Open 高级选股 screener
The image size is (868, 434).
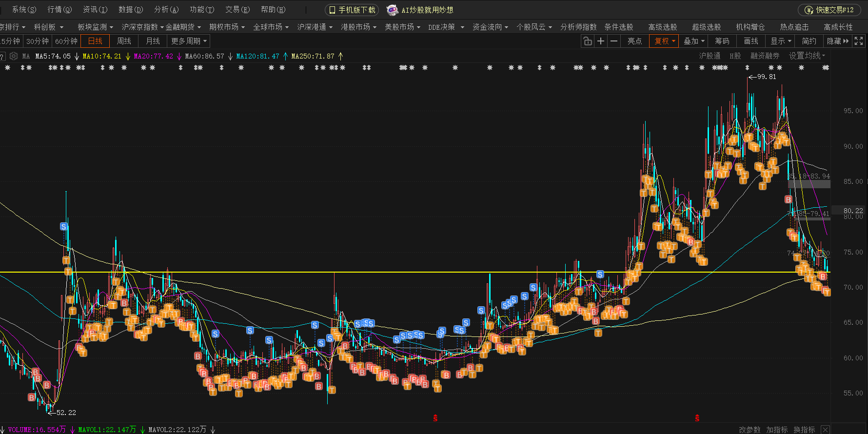click(x=663, y=27)
